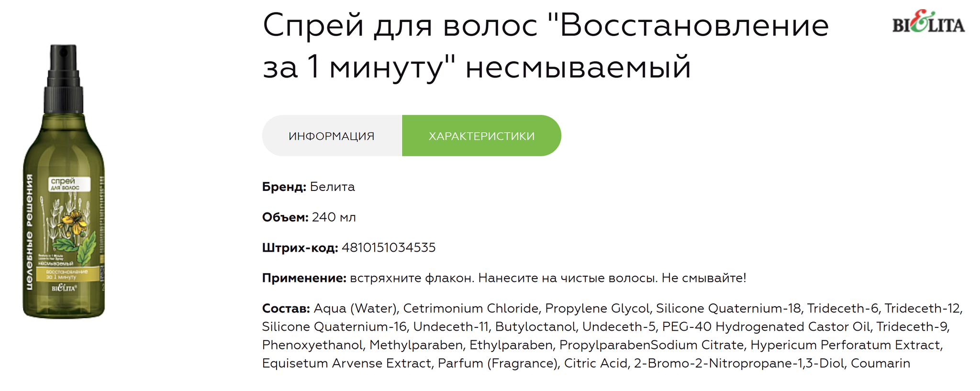The height and width of the screenshot is (391, 980).
Task: Click the brand value Белита
Action: click(333, 187)
